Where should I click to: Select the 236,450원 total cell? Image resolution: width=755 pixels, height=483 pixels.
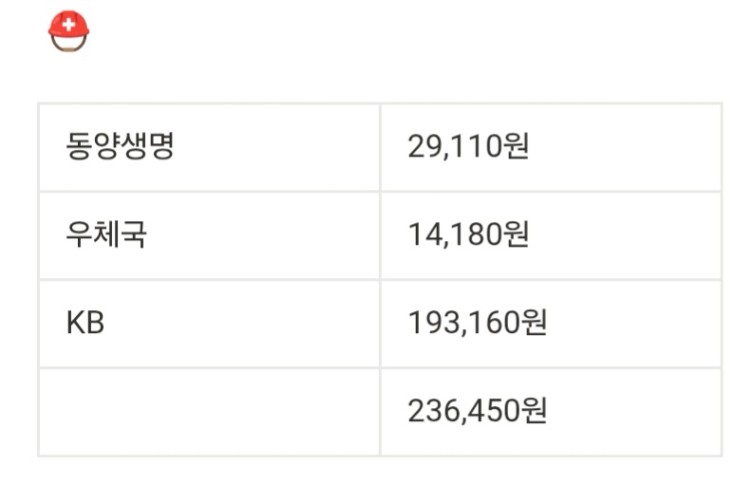(x=551, y=412)
